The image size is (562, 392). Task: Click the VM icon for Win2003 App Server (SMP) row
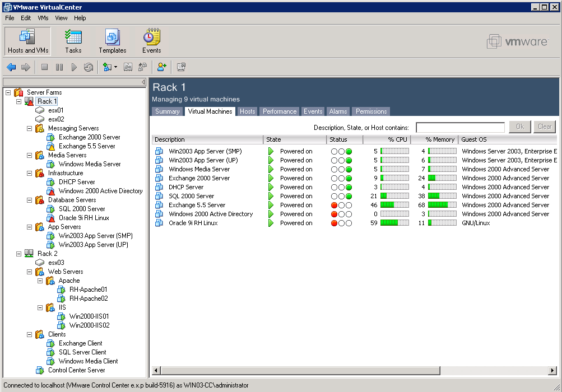159,151
